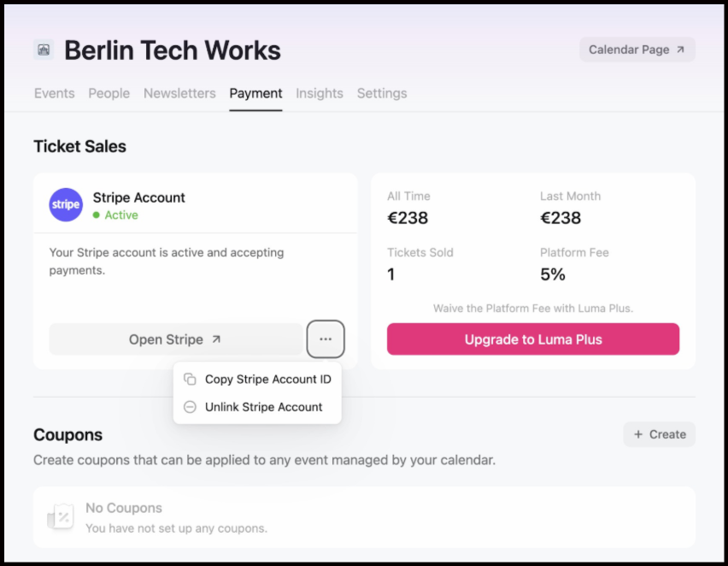728x566 pixels.
Task: Open the People tab
Action: click(109, 93)
